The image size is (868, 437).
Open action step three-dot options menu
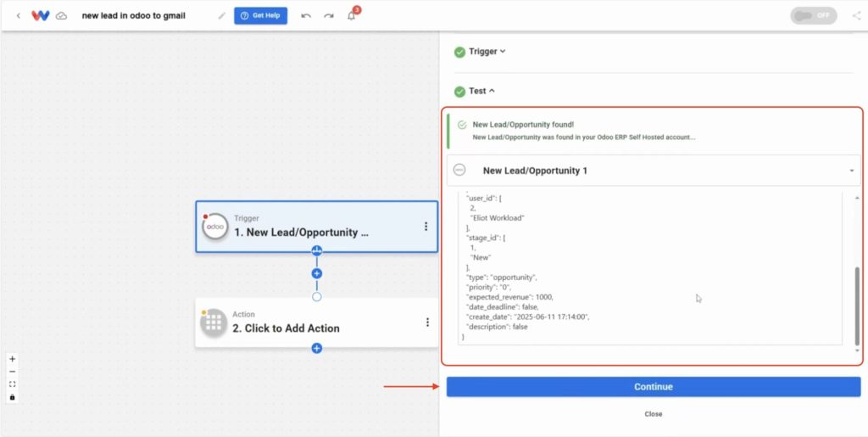(427, 322)
